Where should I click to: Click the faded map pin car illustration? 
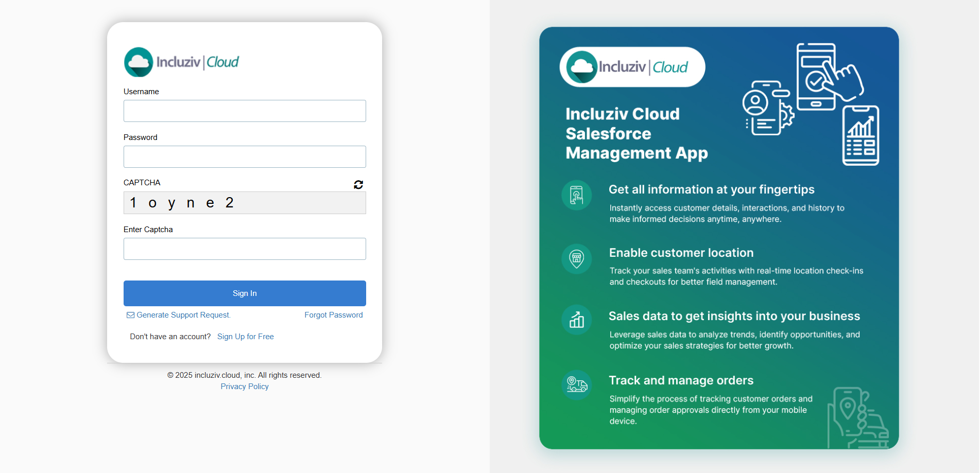click(x=858, y=418)
